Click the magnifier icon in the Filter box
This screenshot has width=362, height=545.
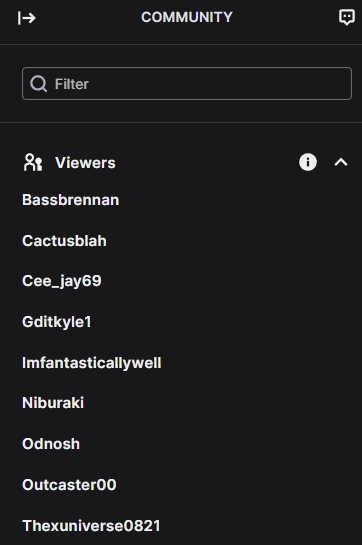point(38,84)
